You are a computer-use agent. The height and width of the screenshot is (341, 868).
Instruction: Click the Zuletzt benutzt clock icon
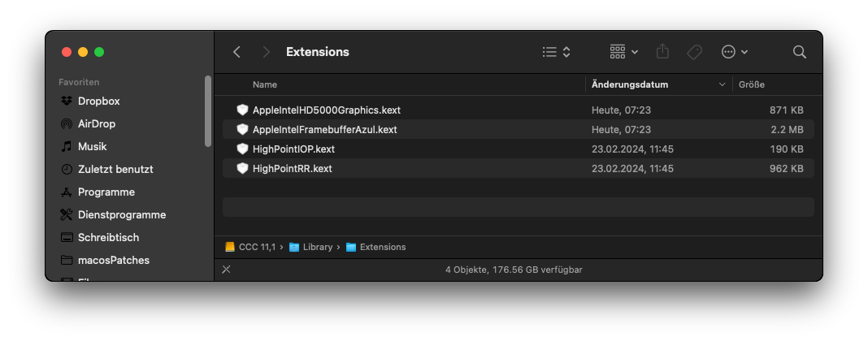tap(67, 169)
